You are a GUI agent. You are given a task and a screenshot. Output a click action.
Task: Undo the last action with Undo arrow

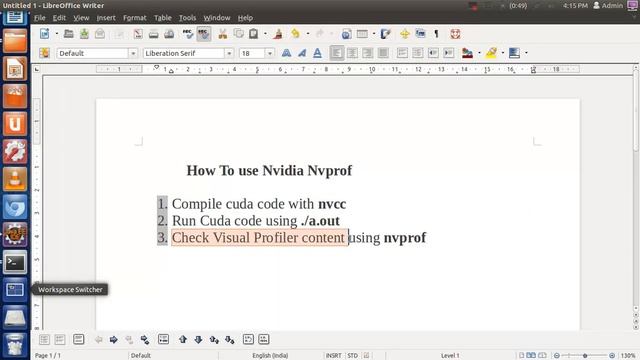coord(296,34)
